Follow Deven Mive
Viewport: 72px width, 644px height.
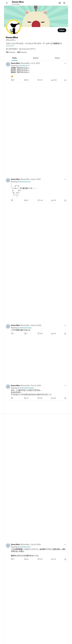[62, 30]
